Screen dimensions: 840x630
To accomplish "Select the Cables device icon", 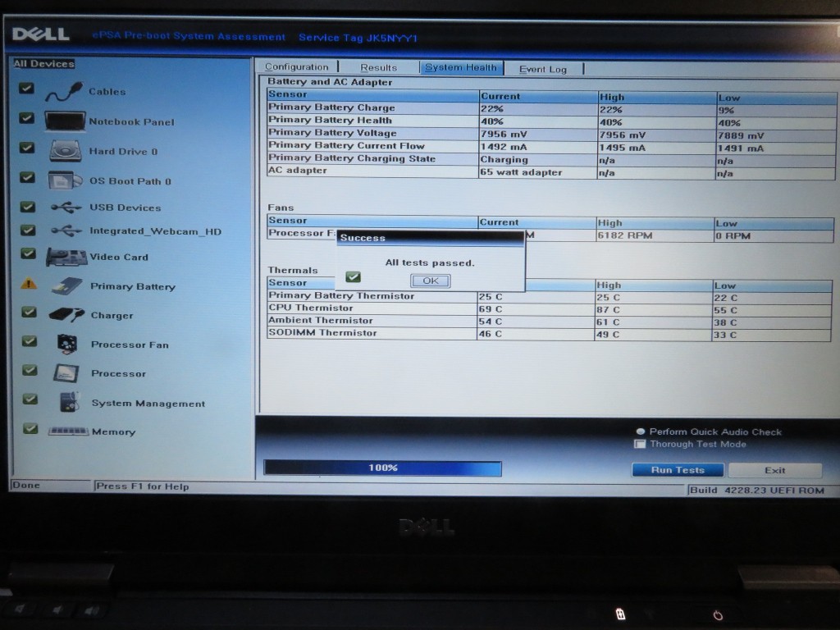I will pyautogui.click(x=64, y=92).
